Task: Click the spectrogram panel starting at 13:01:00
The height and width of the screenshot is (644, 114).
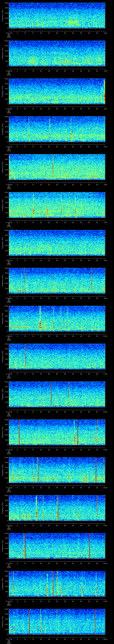Action: pos(57,16)
